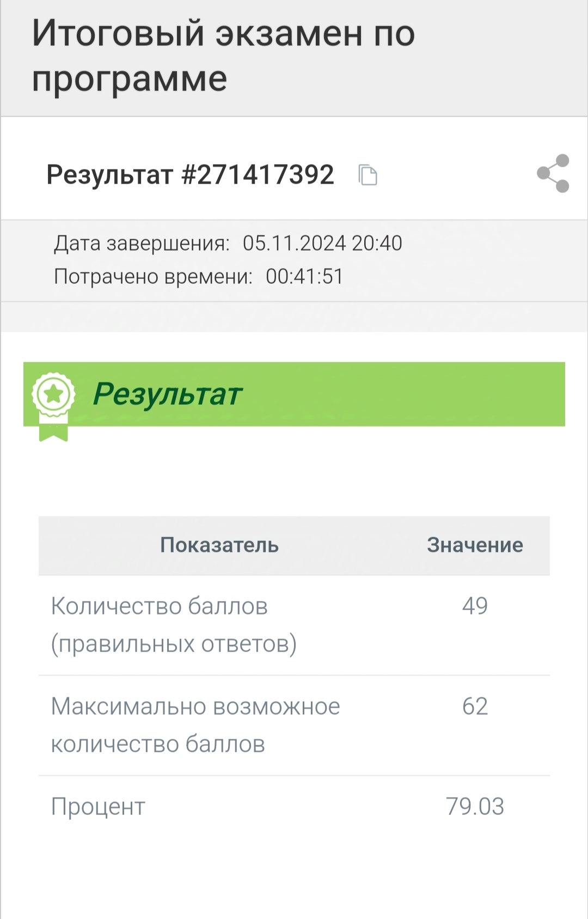Viewport: 588px width, 919px height.
Task: Copy the result number with the copy icon
Action: point(368,175)
